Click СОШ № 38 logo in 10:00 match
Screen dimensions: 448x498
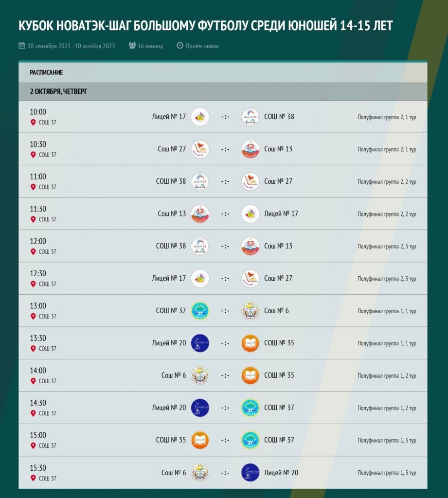pyautogui.click(x=251, y=117)
